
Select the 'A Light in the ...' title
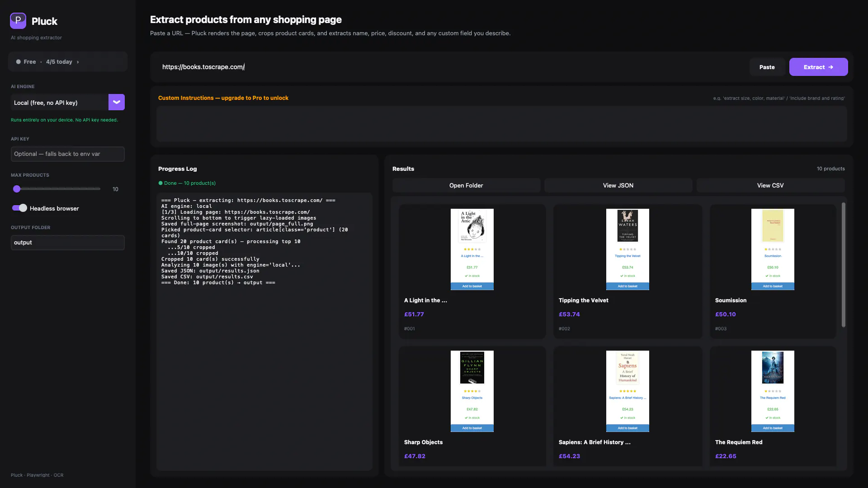coord(425,300)
